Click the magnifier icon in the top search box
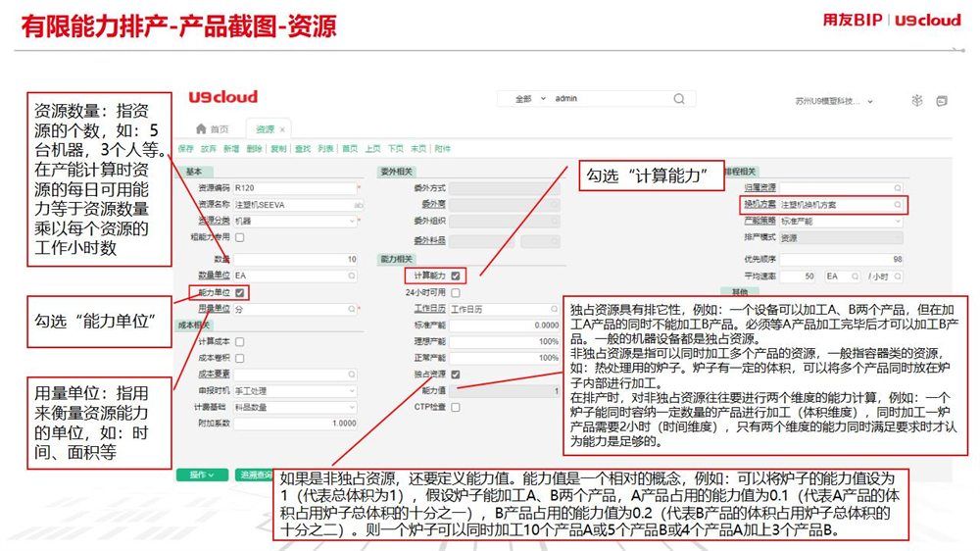Image resolution: width=980 pixels, height=551 pixels. point(679,99)
